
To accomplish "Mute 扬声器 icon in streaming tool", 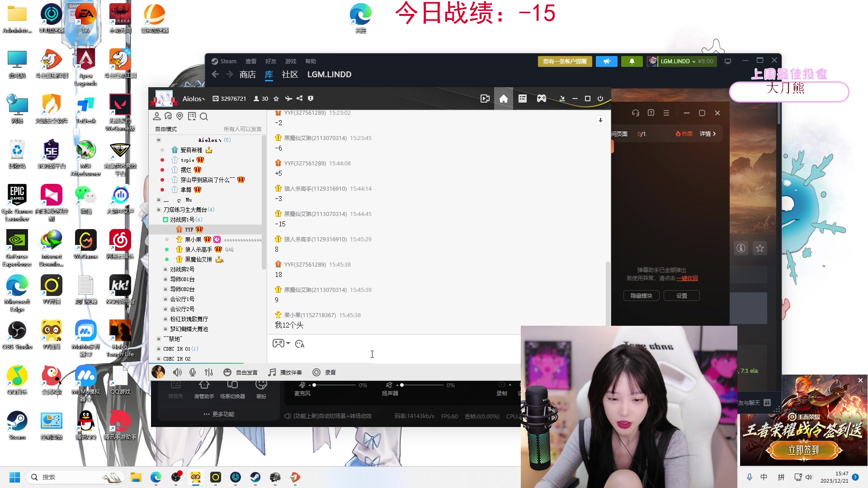I will [389, 385].
